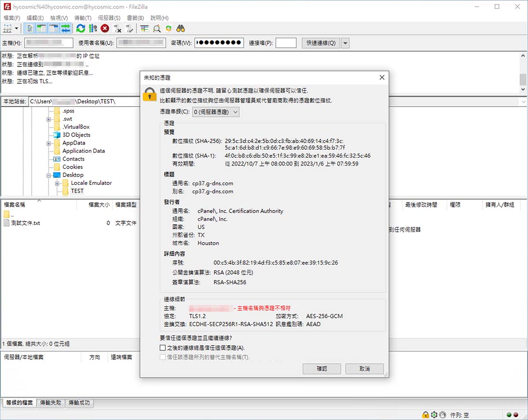Click the encryption lock icon in status bar
The width and height of the screenshot is (528, 420).
425,415
